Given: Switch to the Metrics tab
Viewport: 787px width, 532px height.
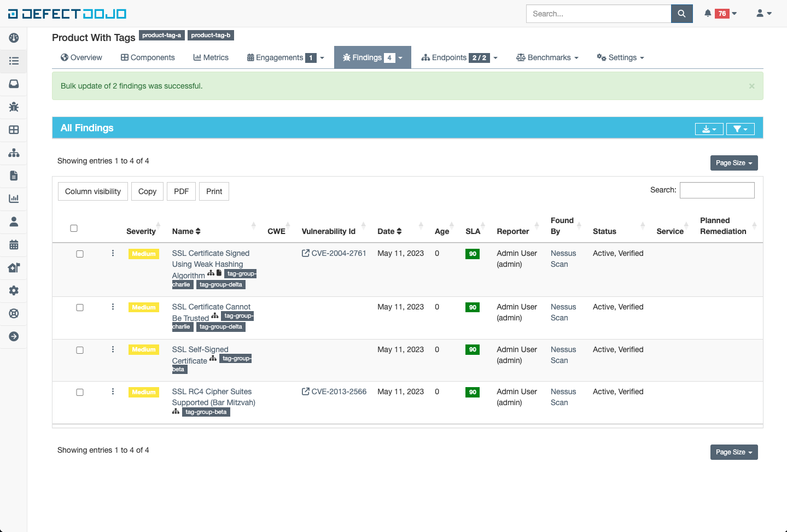Looking at the screenshot, I should [x=211, y=57].
